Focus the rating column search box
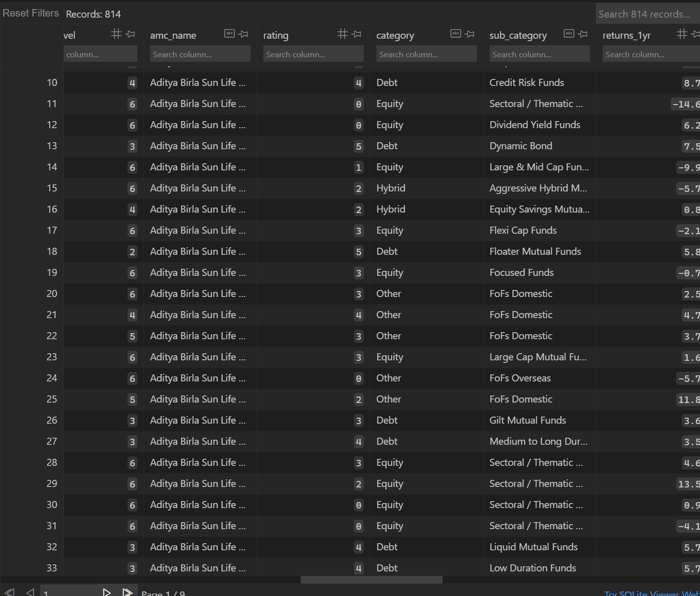Screen dimensions: 700x596 pyautogui.click(x=313, y=54)
